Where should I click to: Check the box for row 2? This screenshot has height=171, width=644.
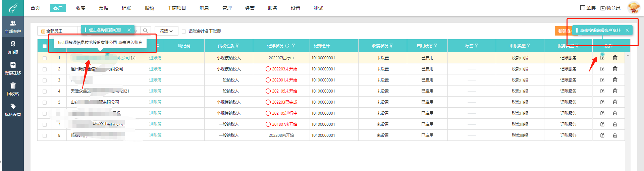point(45,69)
